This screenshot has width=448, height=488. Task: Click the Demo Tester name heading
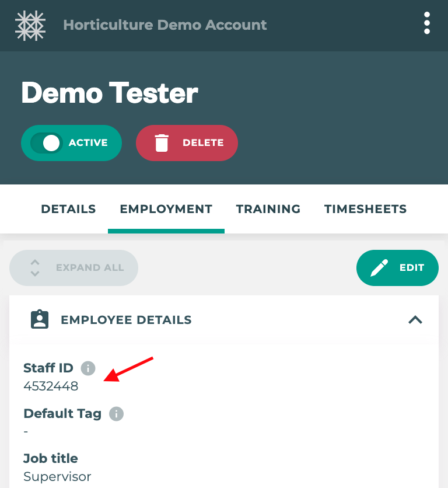[x=110, y=93]
